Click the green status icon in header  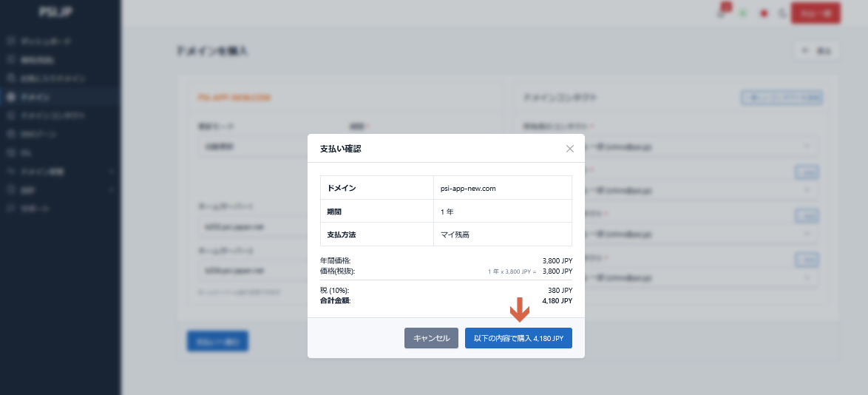click(743, 13)
